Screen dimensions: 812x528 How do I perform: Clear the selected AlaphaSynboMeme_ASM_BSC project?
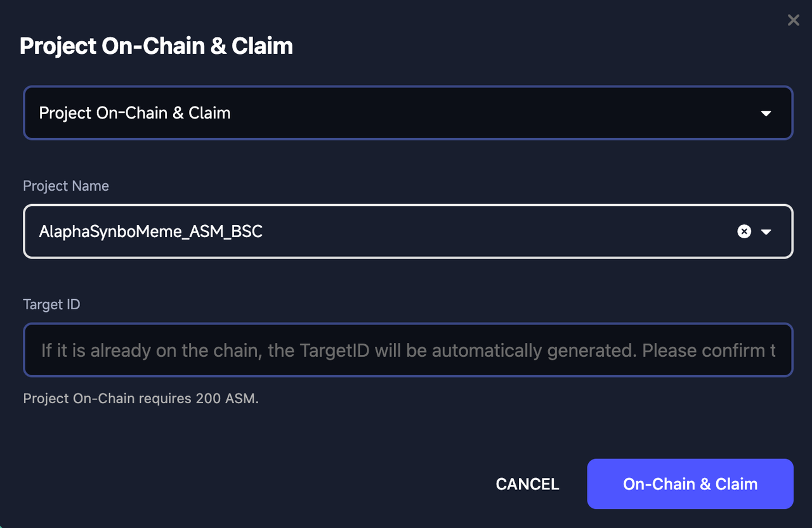pos(744,231)
